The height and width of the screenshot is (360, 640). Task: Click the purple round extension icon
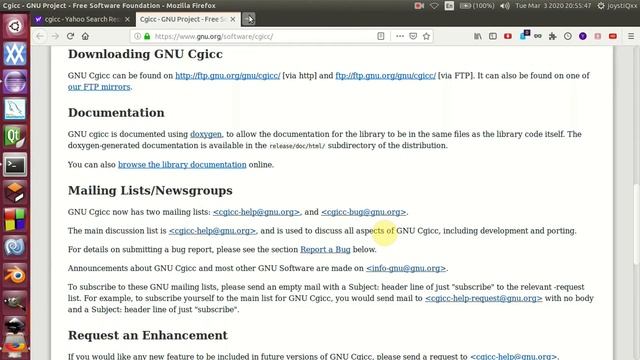point(583,36)
